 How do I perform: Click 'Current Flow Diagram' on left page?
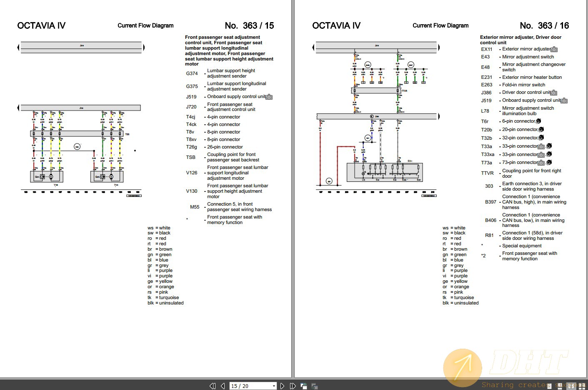point(145,25)
